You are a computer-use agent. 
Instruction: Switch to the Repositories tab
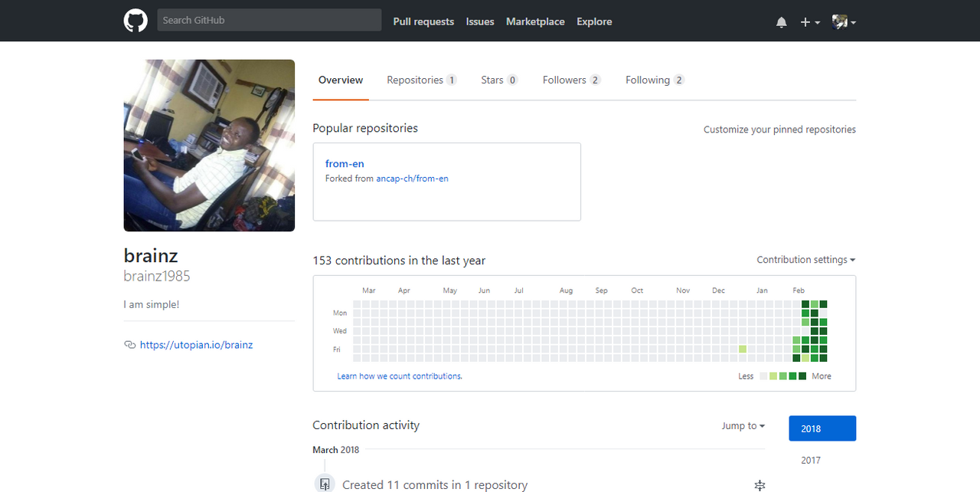(422, 80)
